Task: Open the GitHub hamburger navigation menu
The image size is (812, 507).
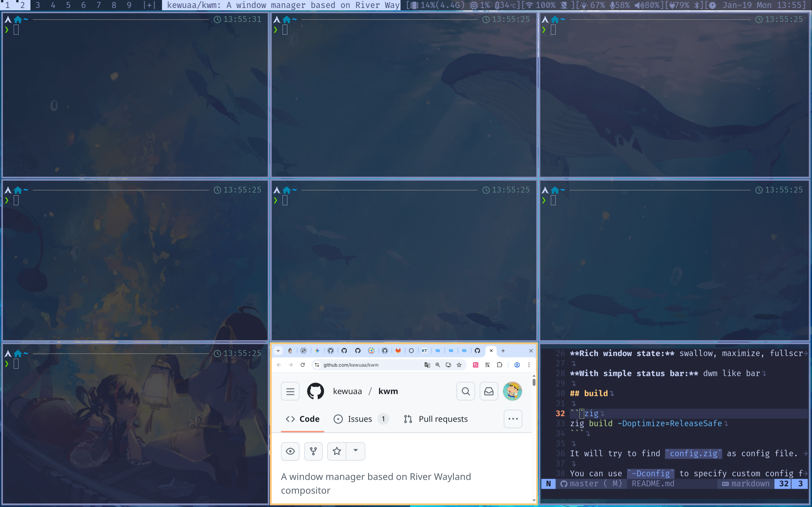Action: click(x=290, y=391)
